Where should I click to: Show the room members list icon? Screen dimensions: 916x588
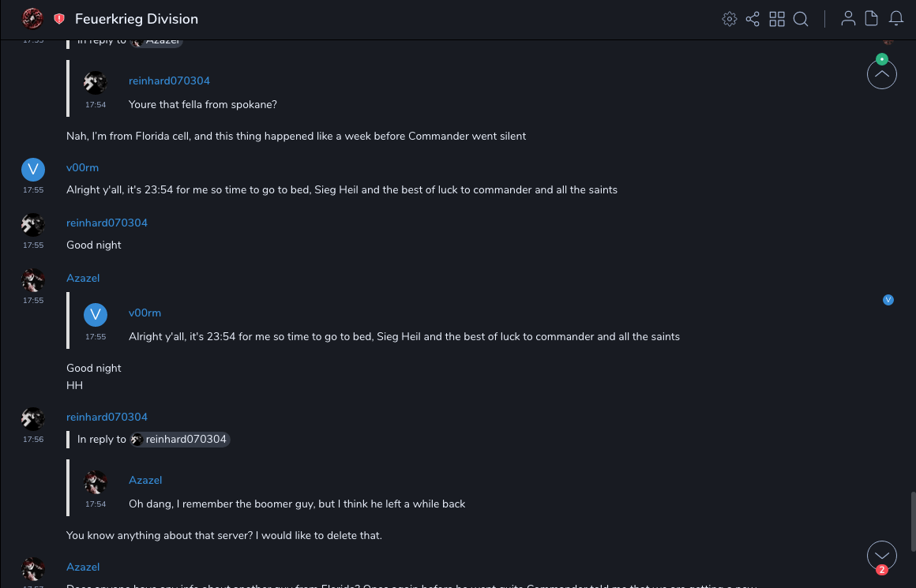coord(848,19)
